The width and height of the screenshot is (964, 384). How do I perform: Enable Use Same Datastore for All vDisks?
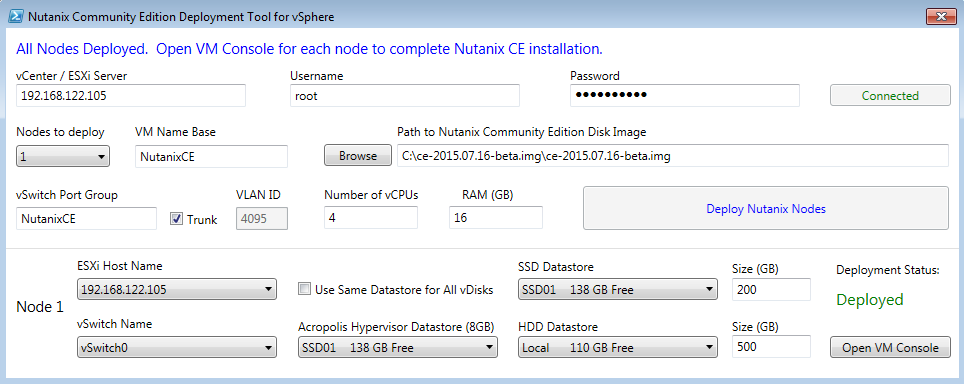coord(304,289)
